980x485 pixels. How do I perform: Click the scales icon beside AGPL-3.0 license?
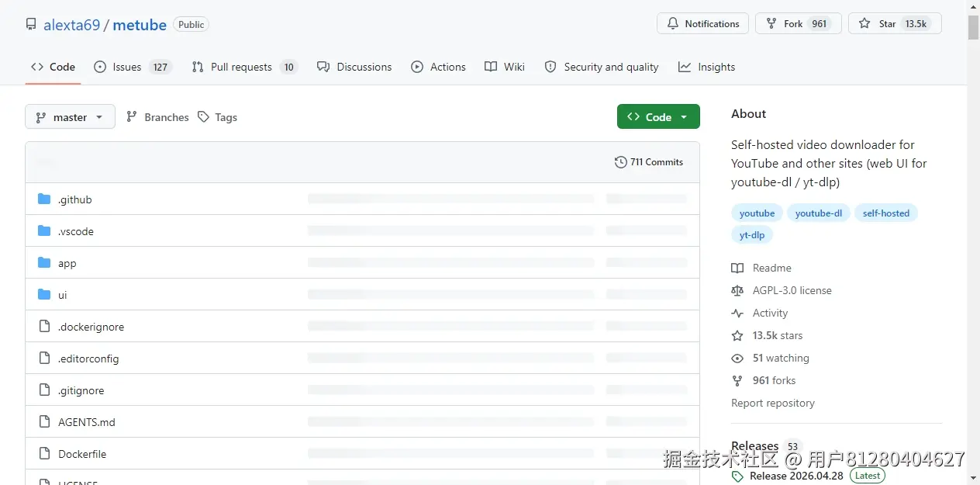(x=737, y=290)
